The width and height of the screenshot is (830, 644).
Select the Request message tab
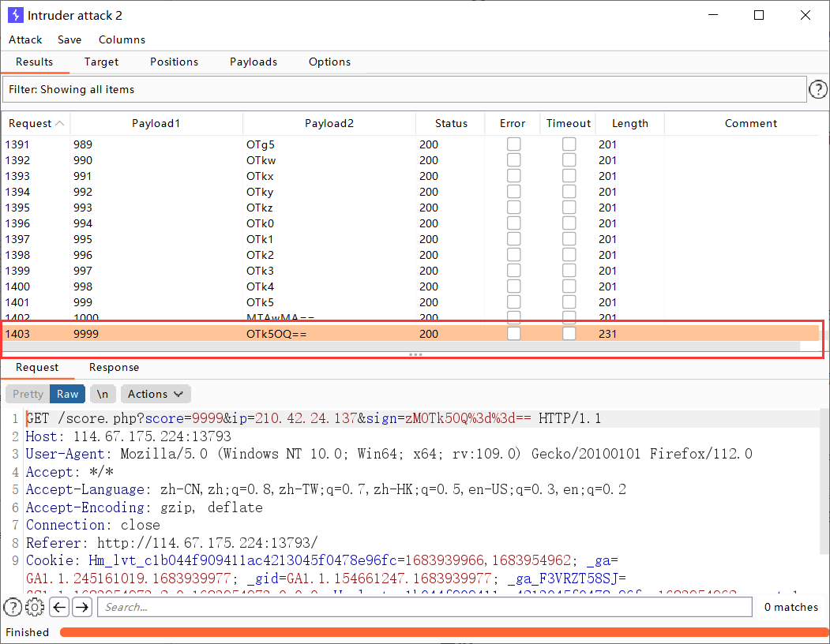37,367
